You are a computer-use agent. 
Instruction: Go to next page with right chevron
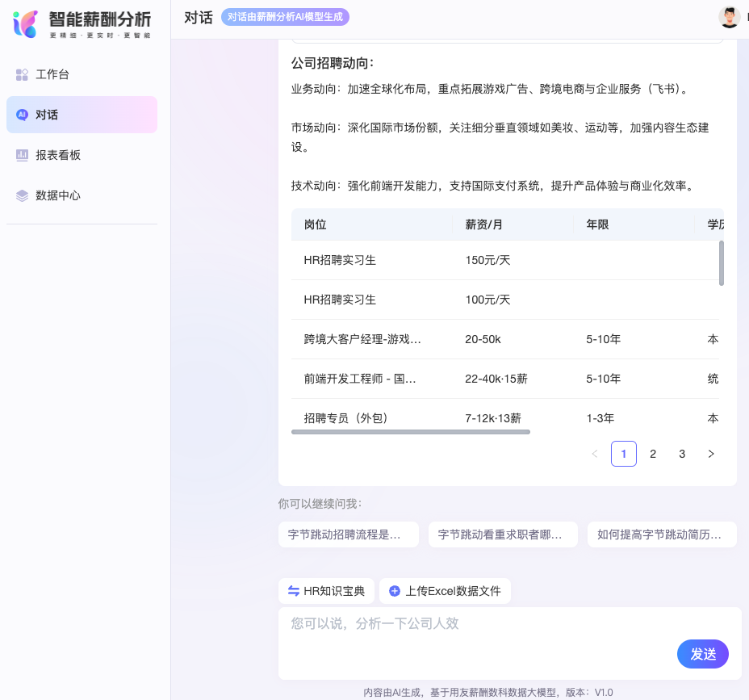click(x=711, y=454)
